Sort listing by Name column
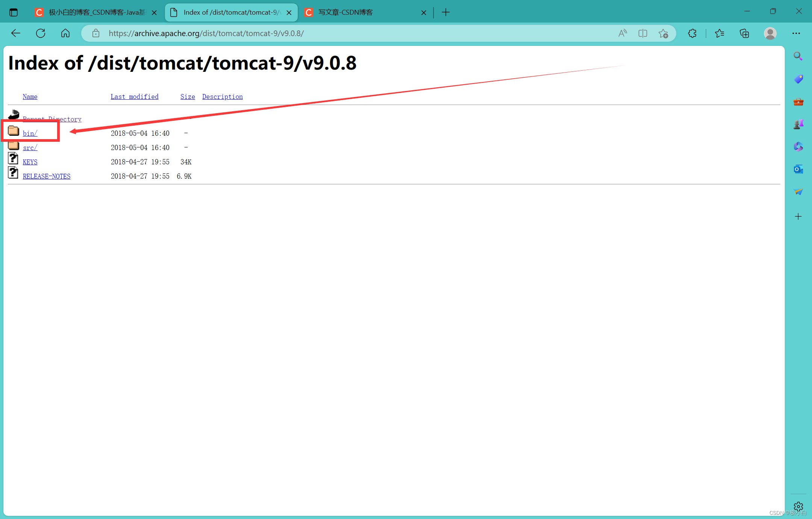This screenshot has width=812, height=519. (30, 97)
